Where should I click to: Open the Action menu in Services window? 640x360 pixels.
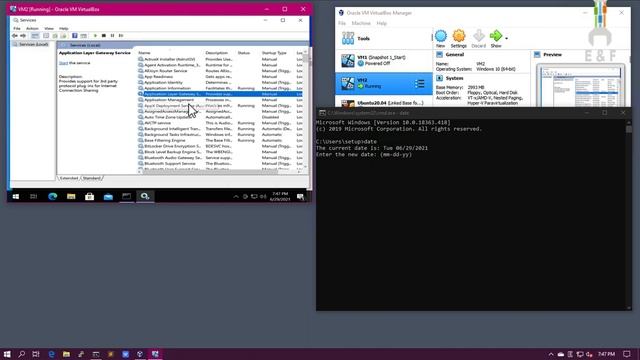click(x=32, y=29)
